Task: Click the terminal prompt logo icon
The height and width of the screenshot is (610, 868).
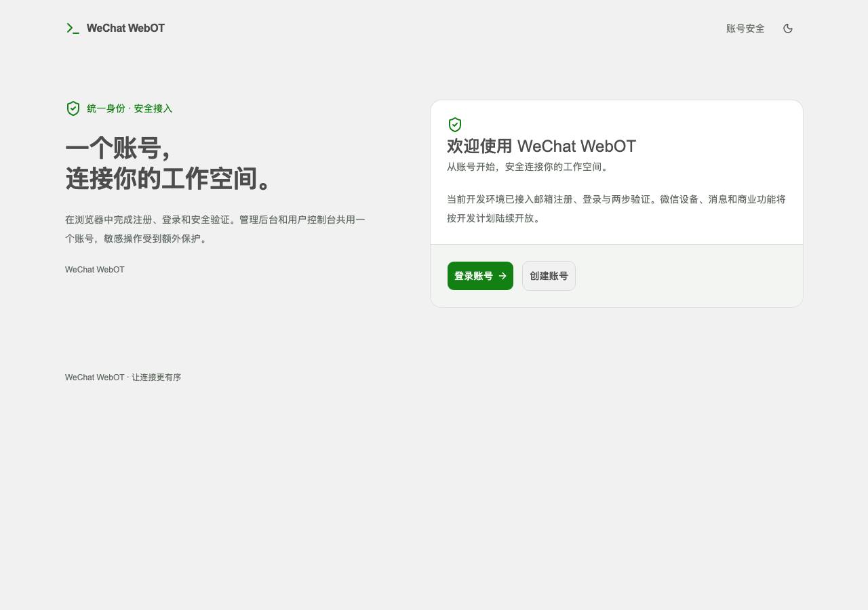Action: [73, 28]
